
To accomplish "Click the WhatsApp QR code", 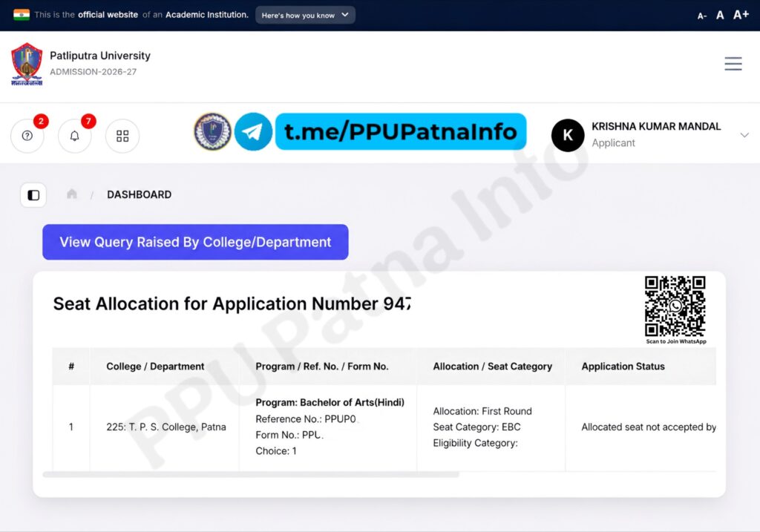I will (x=675, y=306).
